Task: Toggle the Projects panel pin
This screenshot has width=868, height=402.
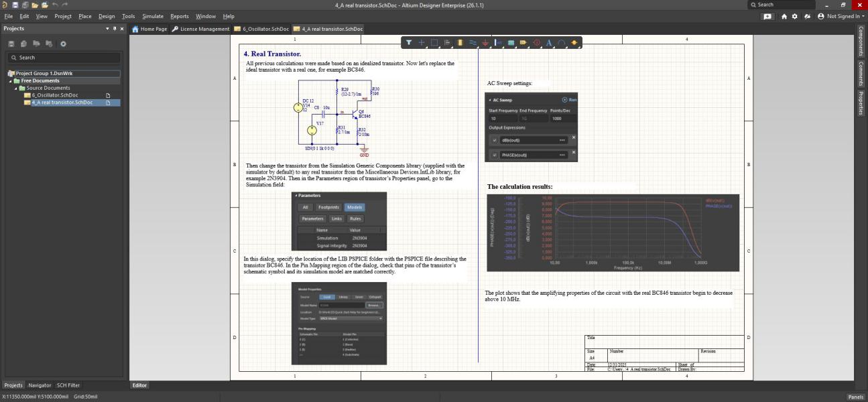Action: [x=115, y=29]
